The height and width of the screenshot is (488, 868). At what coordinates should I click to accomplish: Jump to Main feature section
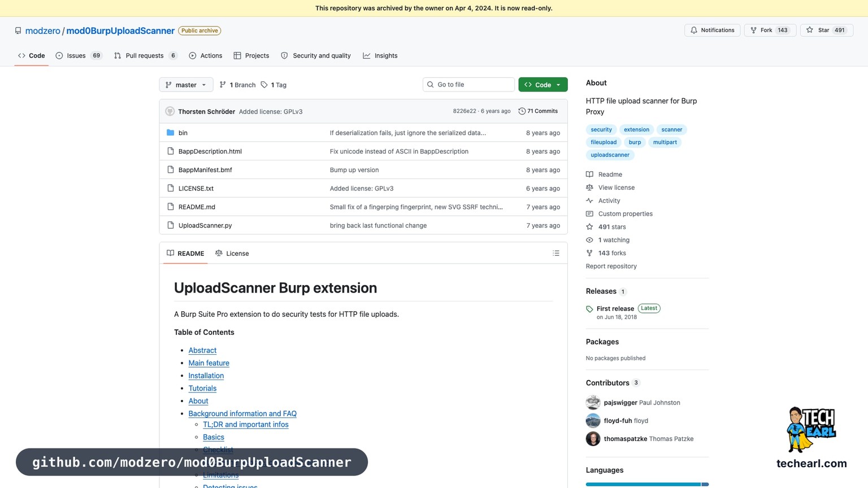point(209,363)
